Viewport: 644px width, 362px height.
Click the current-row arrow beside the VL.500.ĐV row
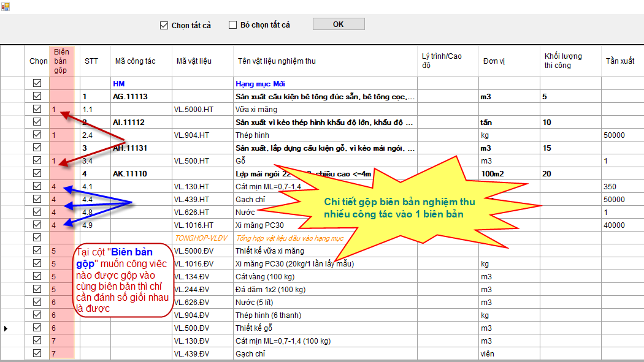point(6,328)
